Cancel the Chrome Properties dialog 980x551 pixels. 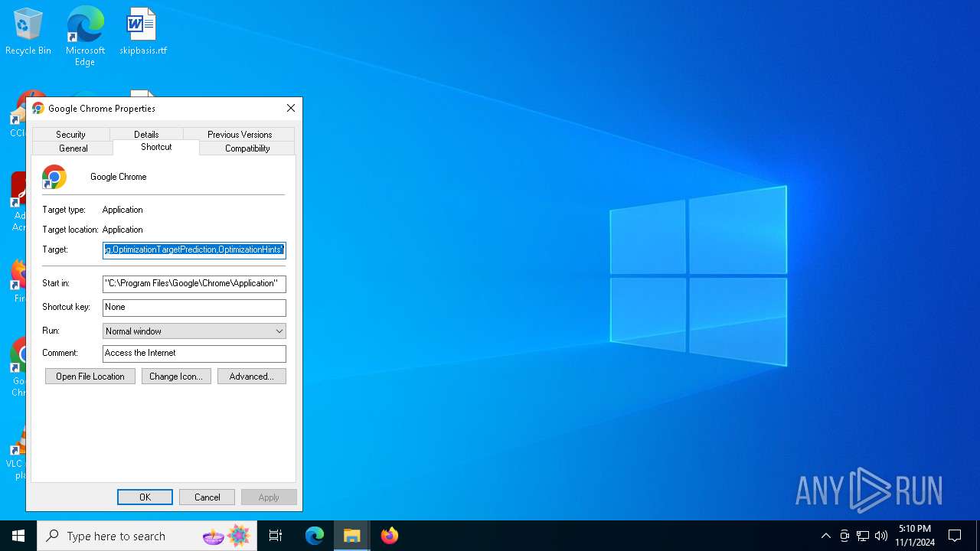tap(207, 497)
